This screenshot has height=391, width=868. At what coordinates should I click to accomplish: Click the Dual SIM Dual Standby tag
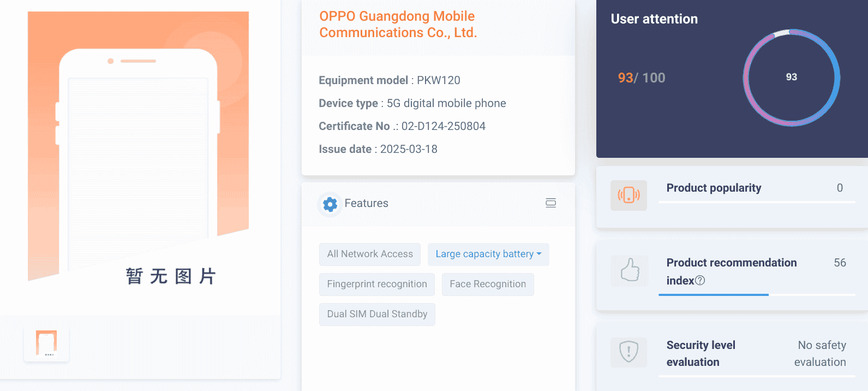[x=377, y=314]
